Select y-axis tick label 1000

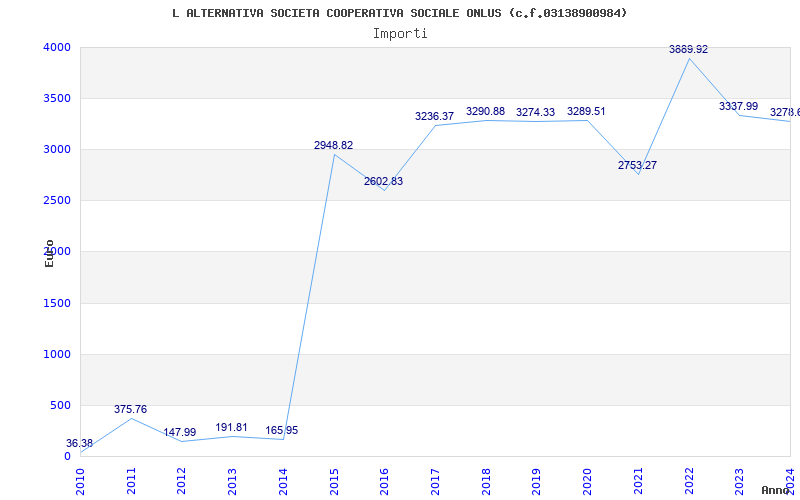[57, 355]
